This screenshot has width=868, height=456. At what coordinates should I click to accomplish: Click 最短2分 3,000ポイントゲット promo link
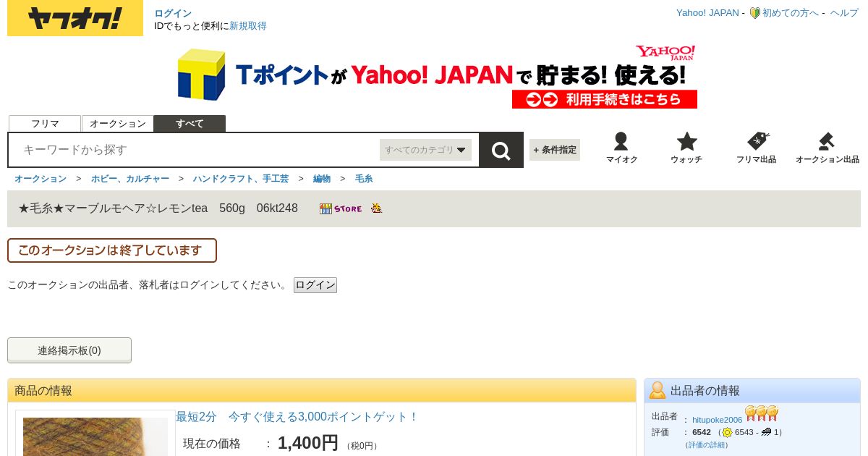(297, 417)
